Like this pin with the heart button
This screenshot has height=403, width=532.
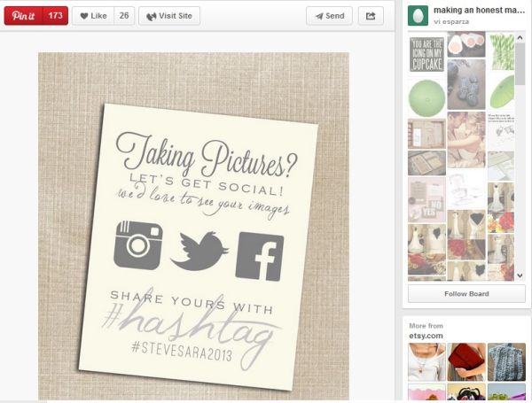click(x=90, y=16)
